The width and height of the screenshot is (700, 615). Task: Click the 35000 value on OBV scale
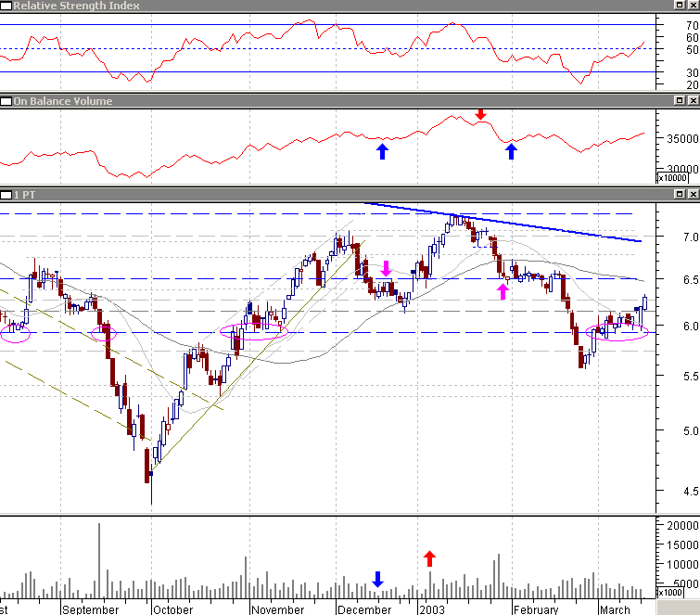(682, 139)
